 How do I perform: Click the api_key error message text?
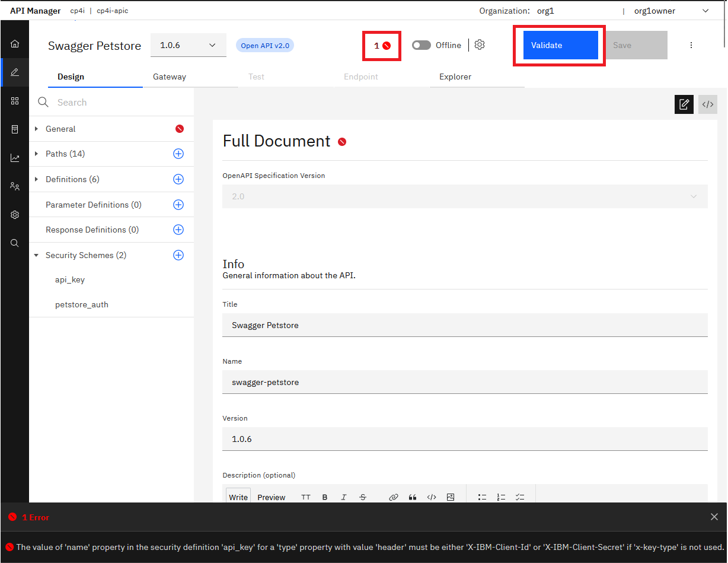click(x=371, y=547)
